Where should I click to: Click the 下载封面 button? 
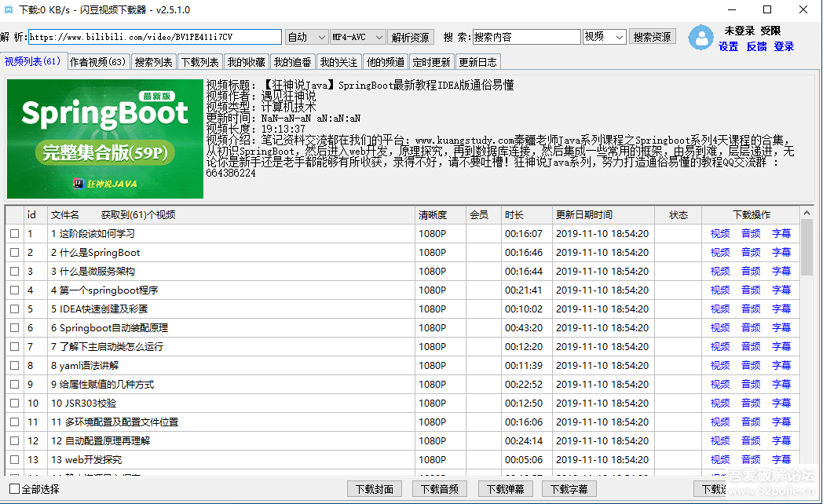tap(374, 489)
